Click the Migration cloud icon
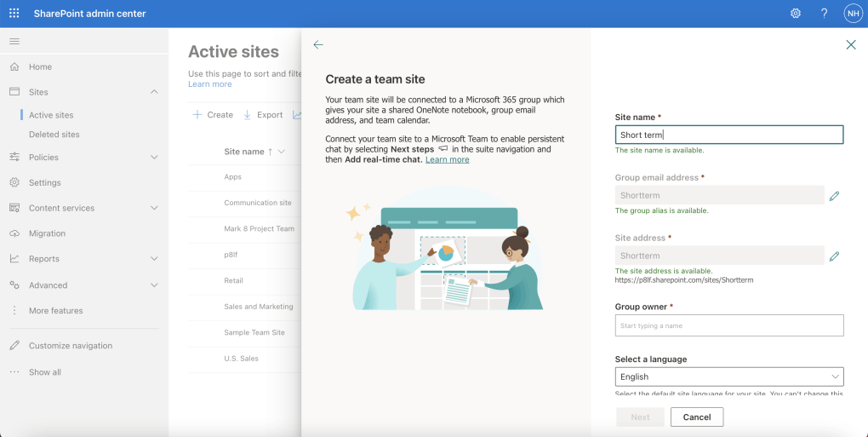868x437 pixels. tap(14, 233)
